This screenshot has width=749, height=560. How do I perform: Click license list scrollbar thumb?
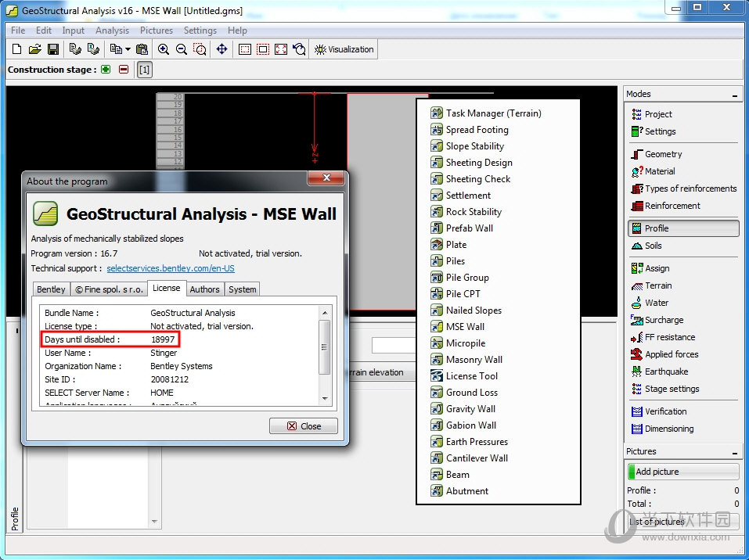coord(324,347)
